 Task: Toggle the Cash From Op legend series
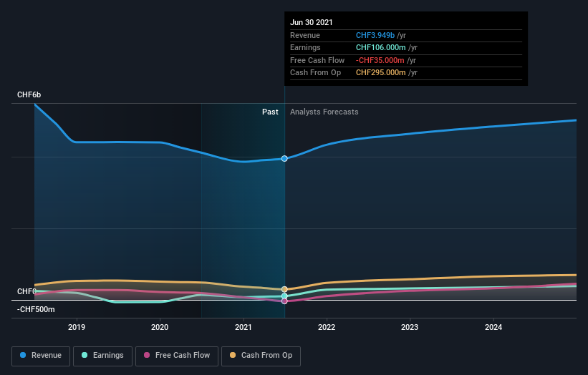pos(261,356)
